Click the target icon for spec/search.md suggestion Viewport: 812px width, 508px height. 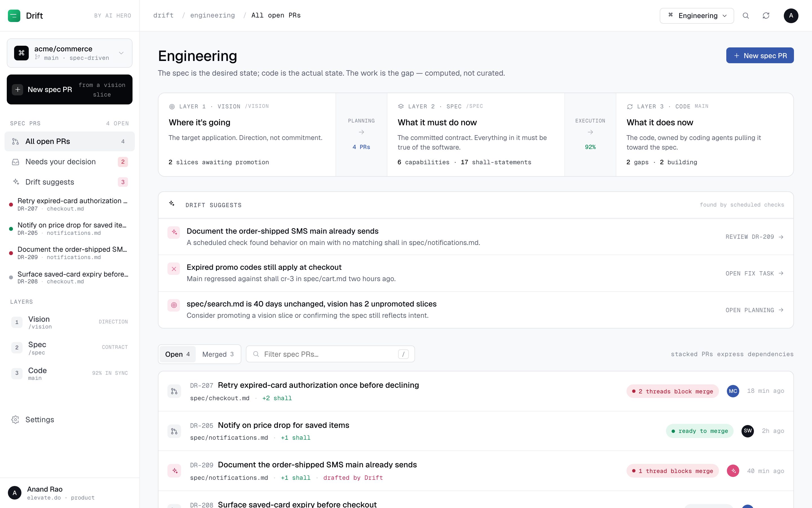(174, 305)
